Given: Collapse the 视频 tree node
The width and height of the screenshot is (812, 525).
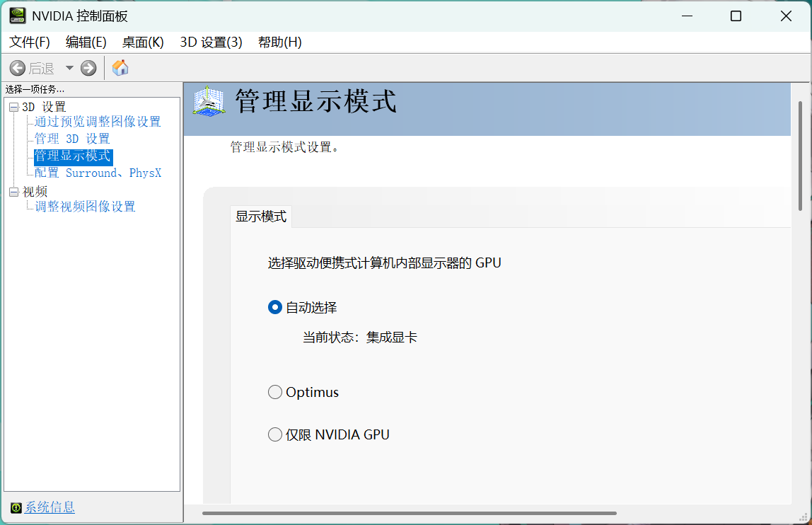Looking at the screenshot, I should 13,192.
